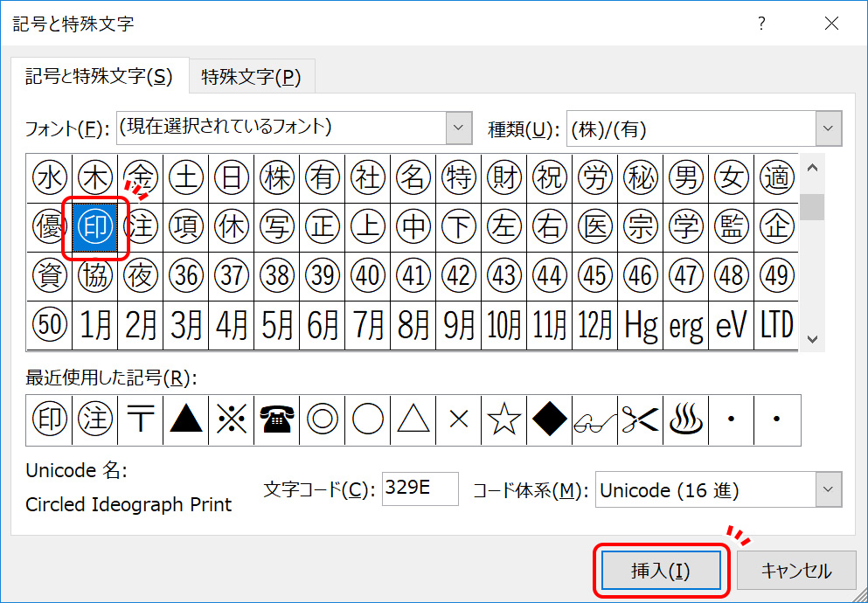Select the 記号と特殊文字(S) tab

99,76
